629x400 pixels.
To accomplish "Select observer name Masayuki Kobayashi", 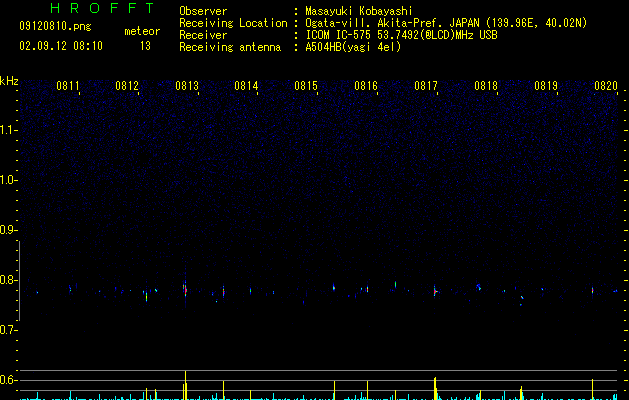I will point(359,11).
